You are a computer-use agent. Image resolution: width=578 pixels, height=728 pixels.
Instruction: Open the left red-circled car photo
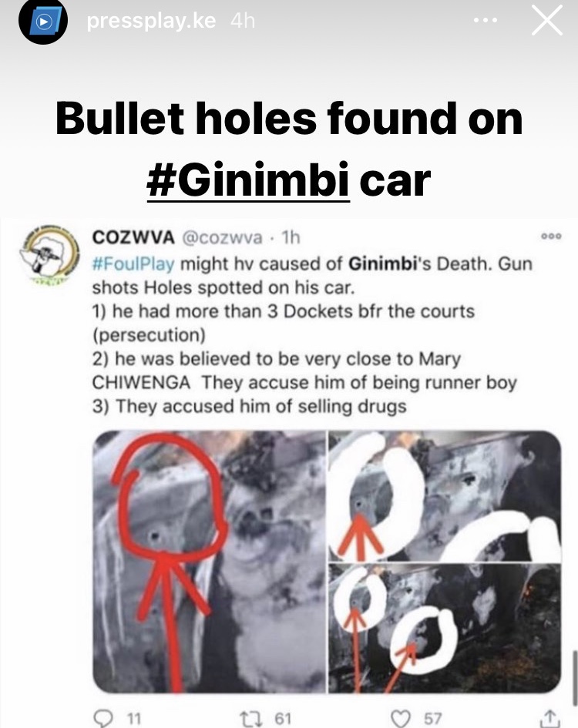click(209, 562)
